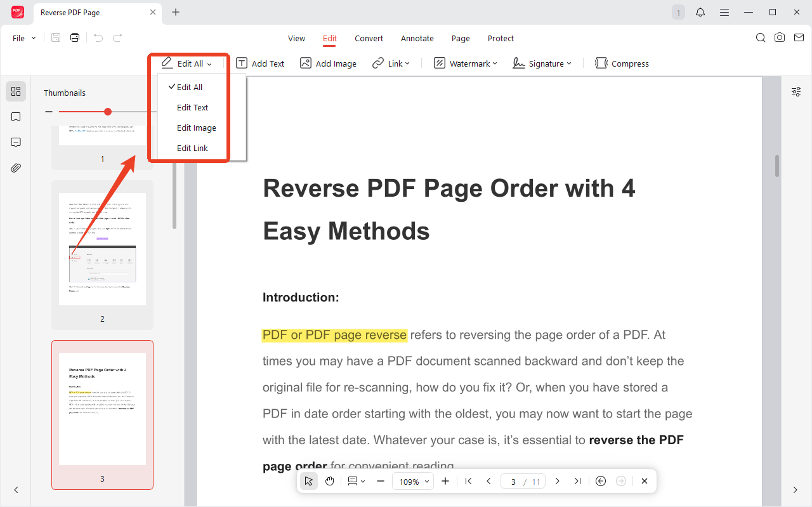This screenshot has height=507, width=812.
Task: Open the Search magnifier icon
Action: [x=761, y=38]
